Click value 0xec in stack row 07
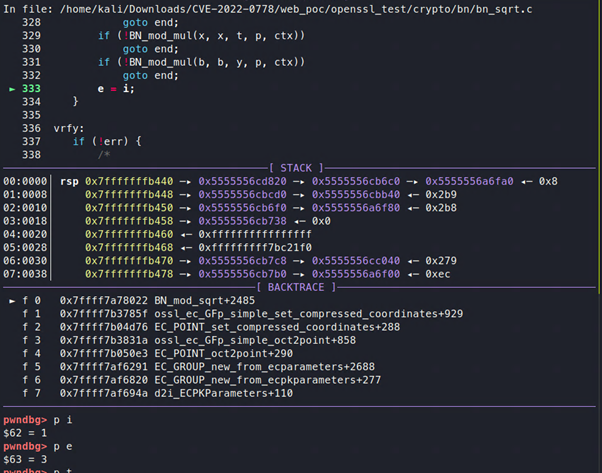Screen dimensions: 602x473 point(438,274)
